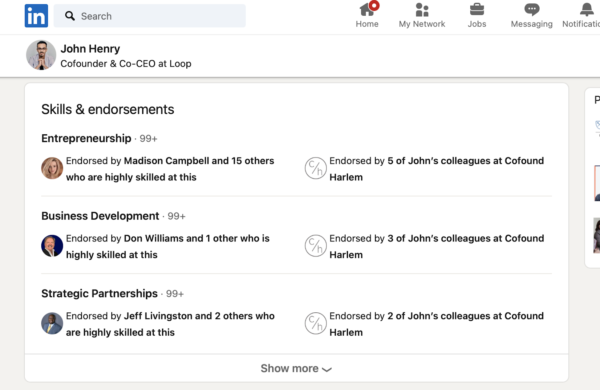This screenshot has width=600, height=390.
Task: Click the search magnifier icon
Action: tap(70, 16)
